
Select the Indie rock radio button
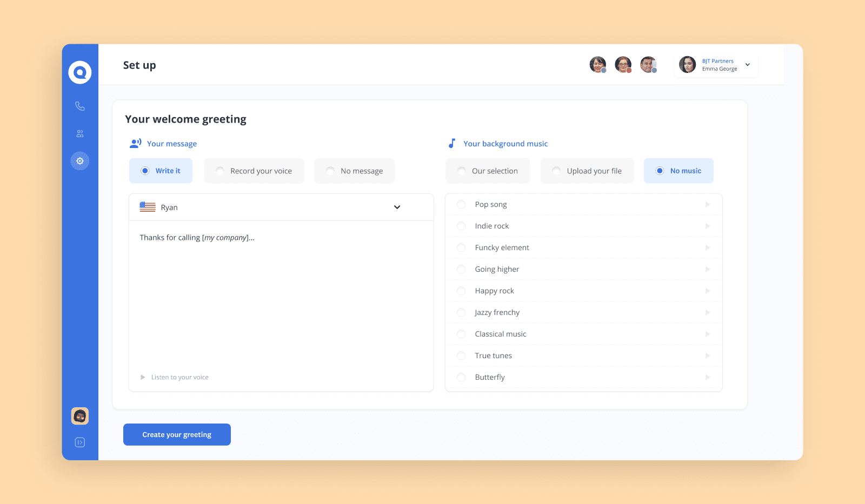pos(461,226)
